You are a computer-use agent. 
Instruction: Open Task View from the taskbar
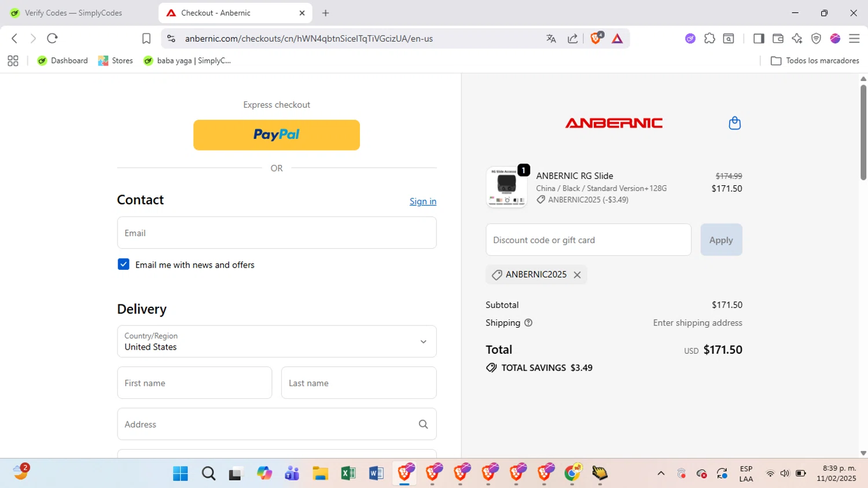(236, 474)
